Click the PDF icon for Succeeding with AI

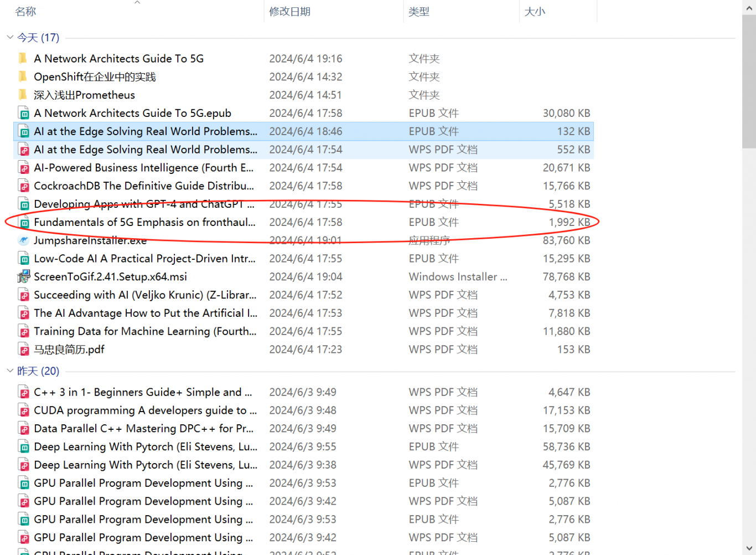(x=24, y=295)
